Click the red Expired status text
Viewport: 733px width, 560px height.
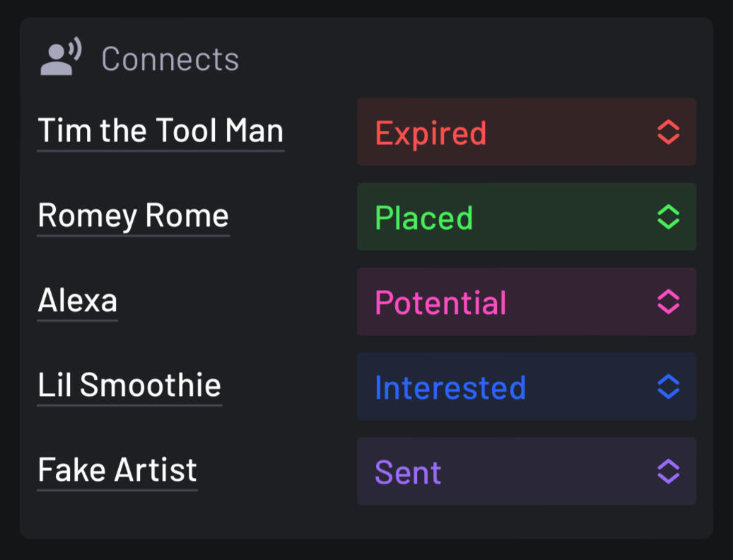click(430, 133)
